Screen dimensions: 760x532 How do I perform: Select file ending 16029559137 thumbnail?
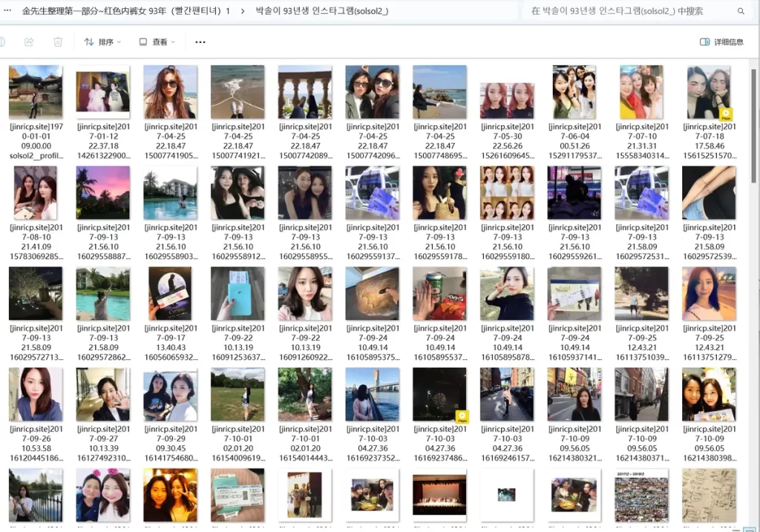(373, 193)
